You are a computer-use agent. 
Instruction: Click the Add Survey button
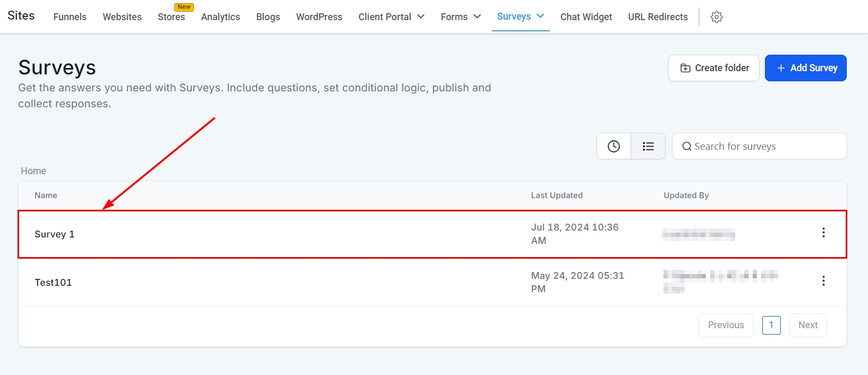pyautogui.click(x=805, y=68)
